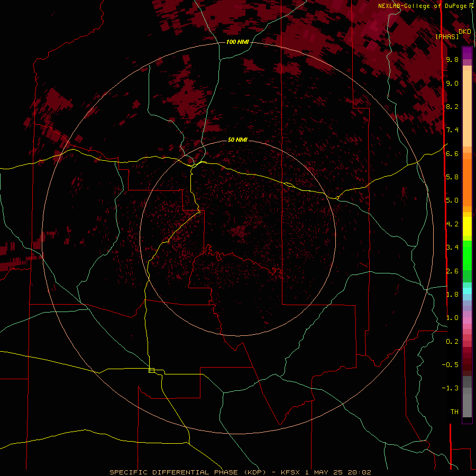The width and height of the screenshot is (476, 476).
Task: Click the DKD label above the color scale
Action: (465, 31)
